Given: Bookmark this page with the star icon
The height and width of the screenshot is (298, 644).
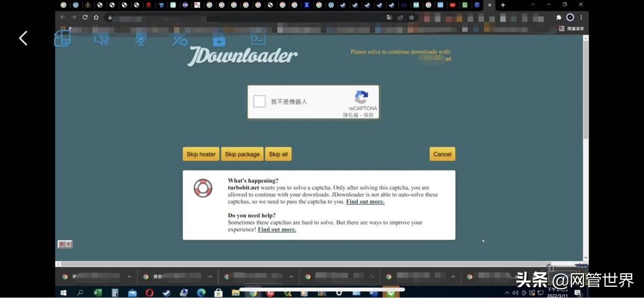Looking at the screenshot, I should coord(412,17).
